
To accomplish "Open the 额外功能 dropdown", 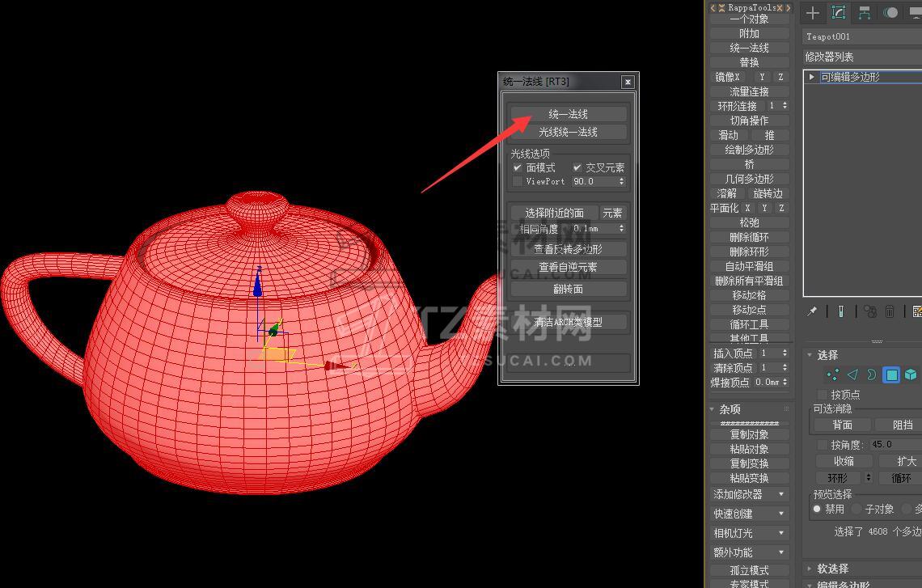I will pyautogui.click(x=749, y=552).
